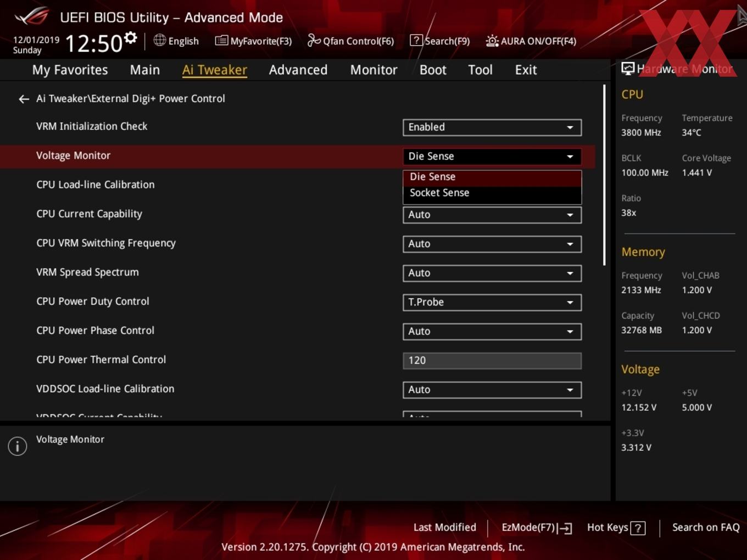Toggle AURA ON/OFF(F4)
Image resolution: width=747 pixels, height=560 pixels.
(x=531, y=41)
